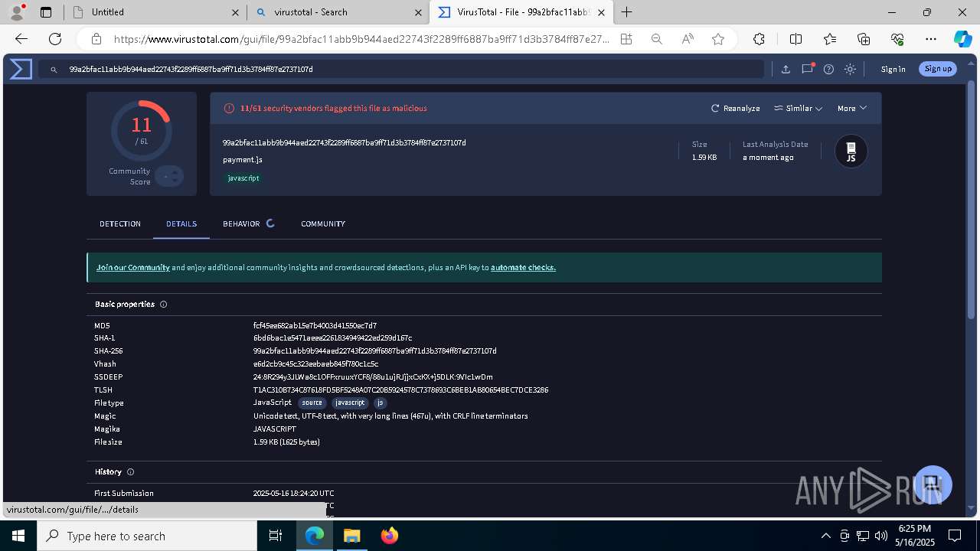Viewport: 980px width, 551px height.
Task: Open a new browser tab
Action: [x=626, y=12]
